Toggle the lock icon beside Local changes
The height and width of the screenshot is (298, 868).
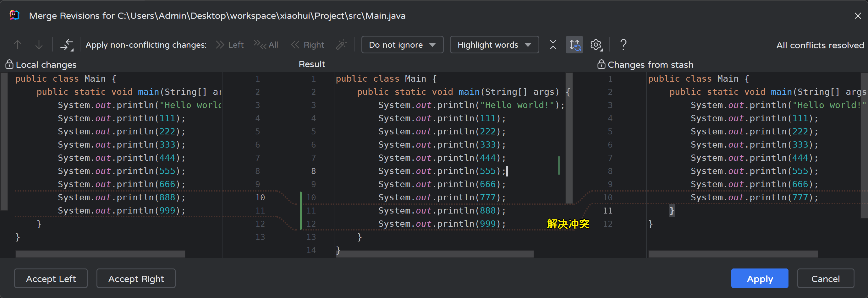(9, 64)
